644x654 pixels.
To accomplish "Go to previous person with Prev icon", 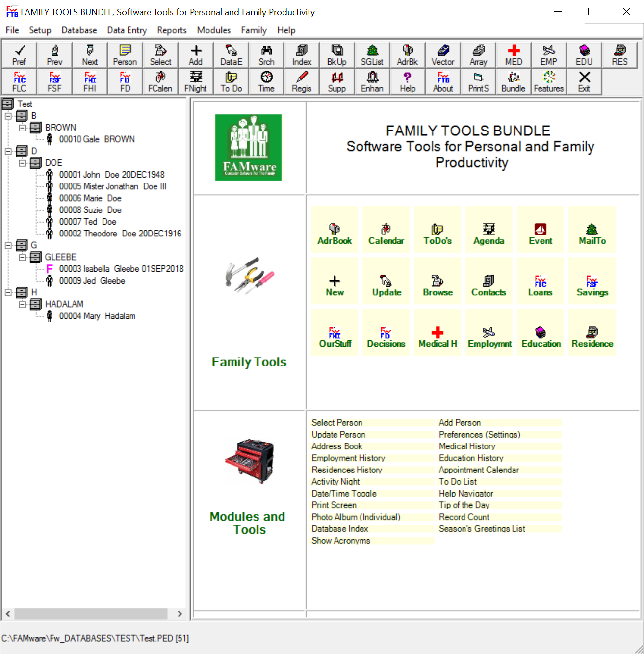I will 54,55.
